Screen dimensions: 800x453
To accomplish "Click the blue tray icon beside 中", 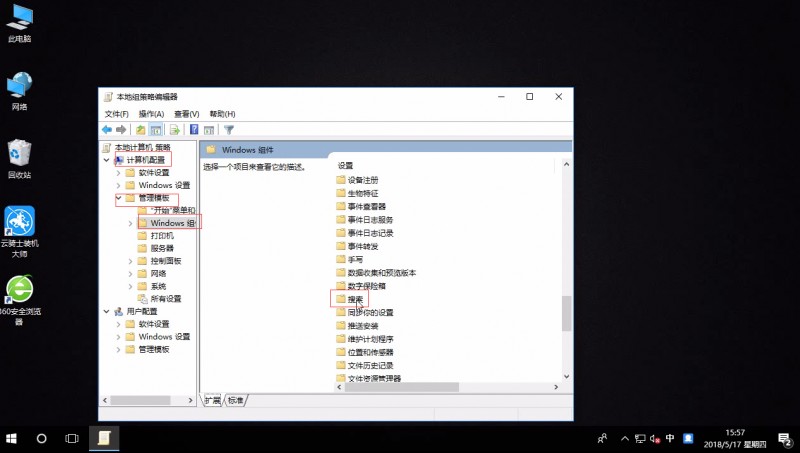I will click(688, 438).
